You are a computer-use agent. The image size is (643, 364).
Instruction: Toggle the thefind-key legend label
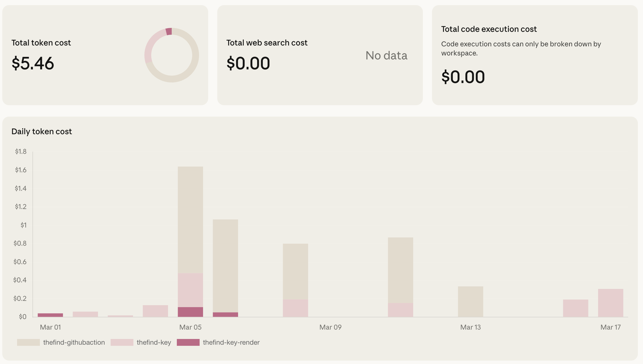(154, 342)
